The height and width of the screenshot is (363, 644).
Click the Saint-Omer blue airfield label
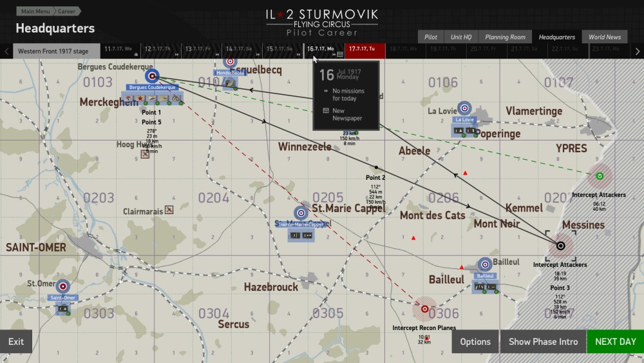tap(63, 298)
